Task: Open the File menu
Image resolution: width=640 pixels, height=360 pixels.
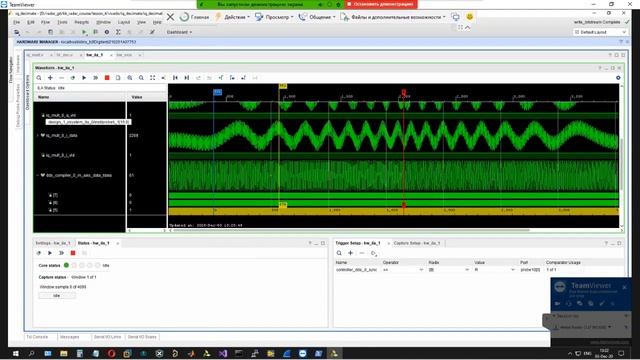Action: click(x=17, y=22)
